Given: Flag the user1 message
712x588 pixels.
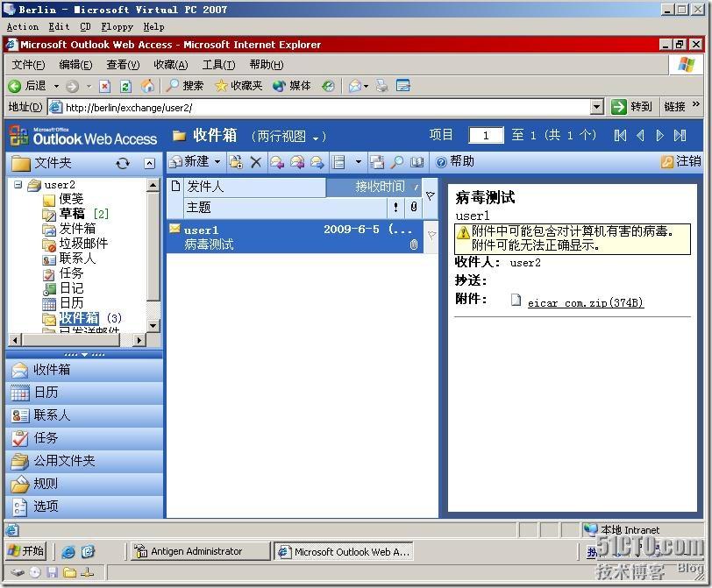Looking at the screenshot, I should (431, 235).
